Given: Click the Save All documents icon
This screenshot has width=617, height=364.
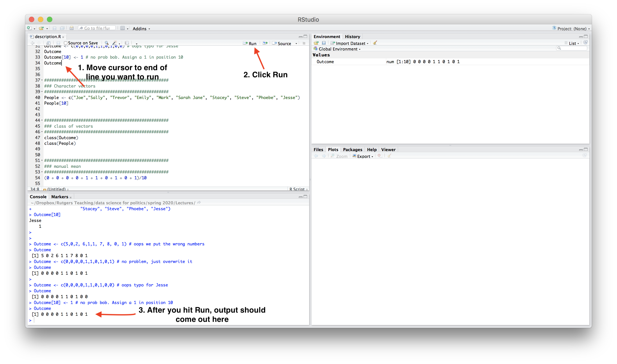Looking at the screenshot, I should [62, 28].
